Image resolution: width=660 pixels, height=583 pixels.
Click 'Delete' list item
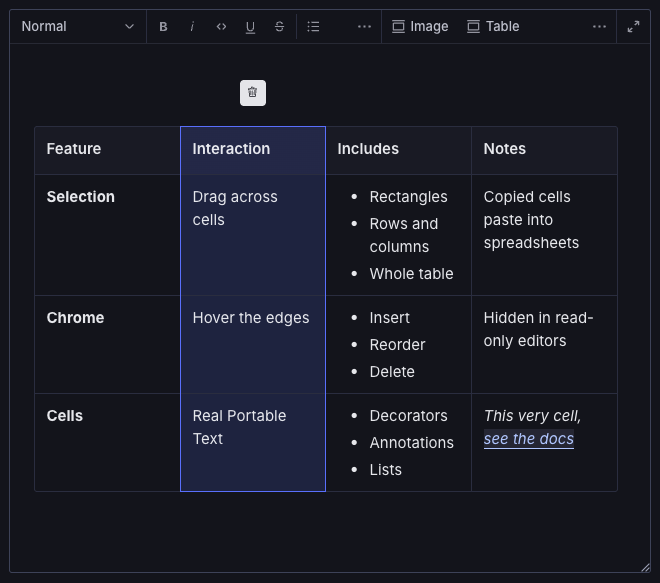[x=392, y=372]
